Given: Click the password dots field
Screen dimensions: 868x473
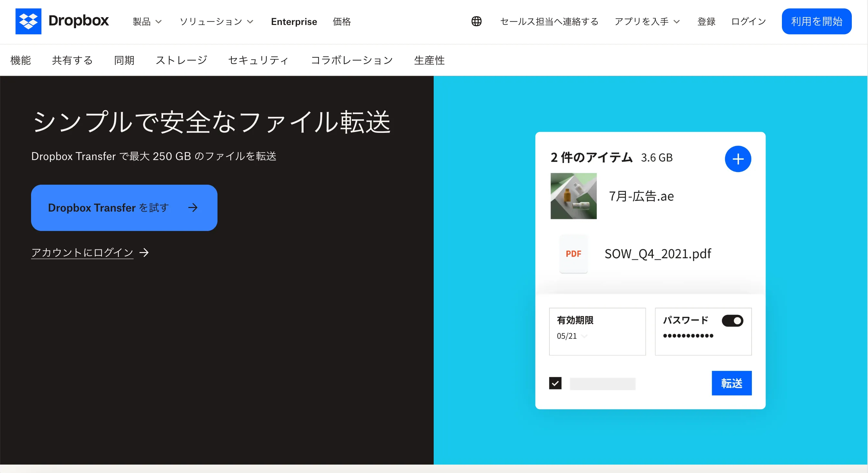Looking at the screenshot, I should (688, 336).
